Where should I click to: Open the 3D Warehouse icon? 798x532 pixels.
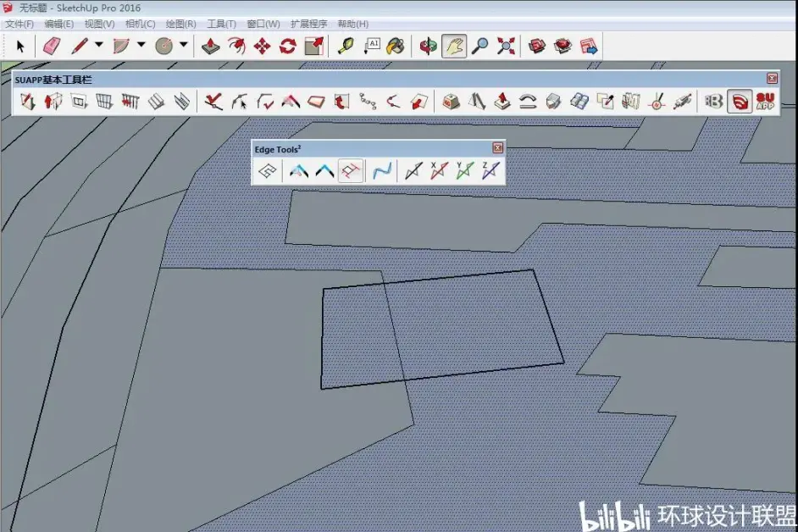pyautogui.click(x=537, y=46)
